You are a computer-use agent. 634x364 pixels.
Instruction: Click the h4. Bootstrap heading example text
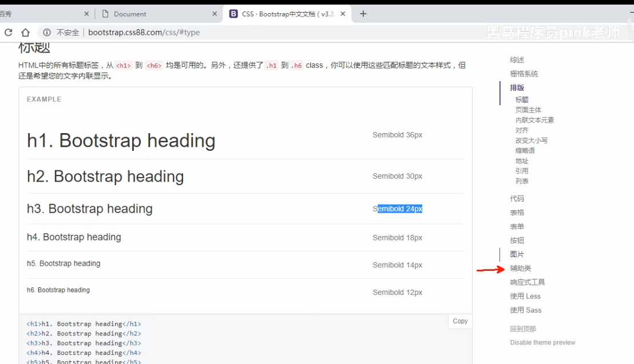tap(74, 237)
